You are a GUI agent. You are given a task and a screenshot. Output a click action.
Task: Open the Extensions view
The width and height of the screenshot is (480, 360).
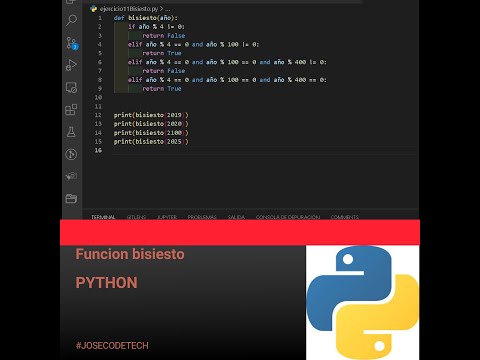coord(71,109)
